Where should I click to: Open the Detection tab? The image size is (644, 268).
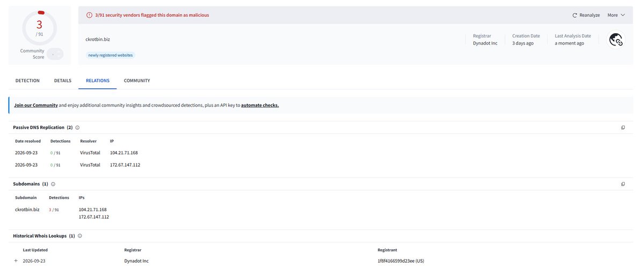27,80
